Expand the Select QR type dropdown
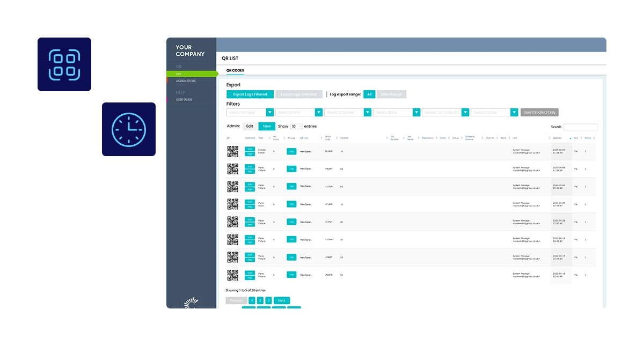The image size is (644, 346). 250,113
